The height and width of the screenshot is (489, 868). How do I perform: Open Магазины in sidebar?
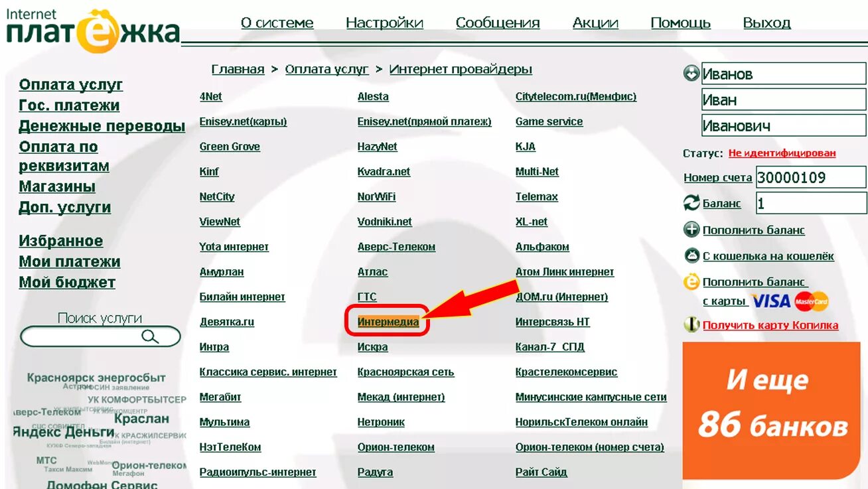pos(57,186)
